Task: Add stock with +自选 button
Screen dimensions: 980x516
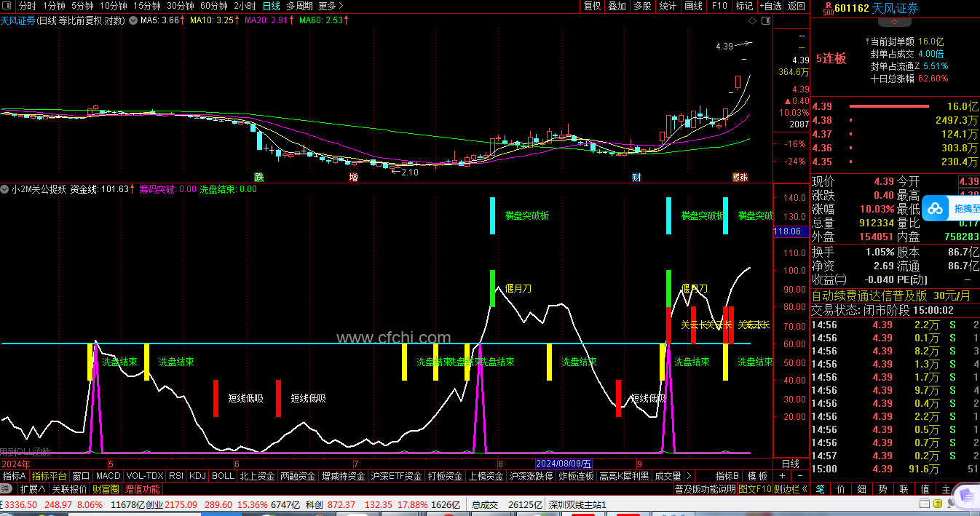Action: pos(770,6)
